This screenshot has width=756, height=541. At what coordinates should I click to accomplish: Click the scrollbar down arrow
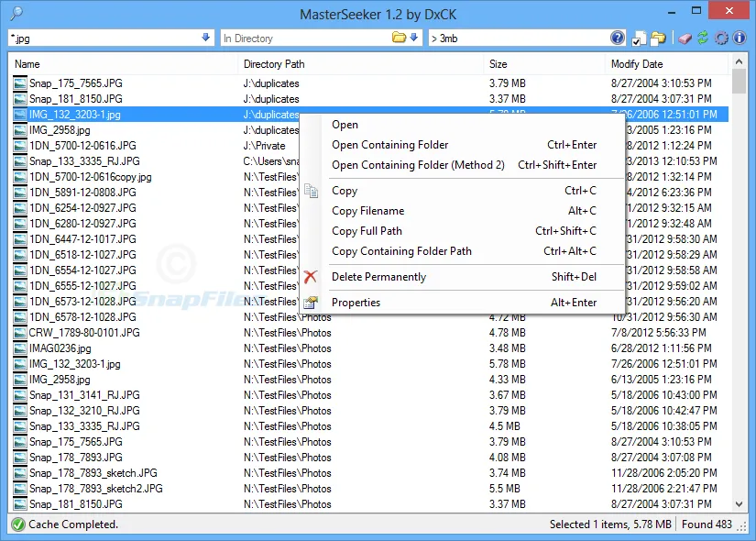click(x=739, y=504)
